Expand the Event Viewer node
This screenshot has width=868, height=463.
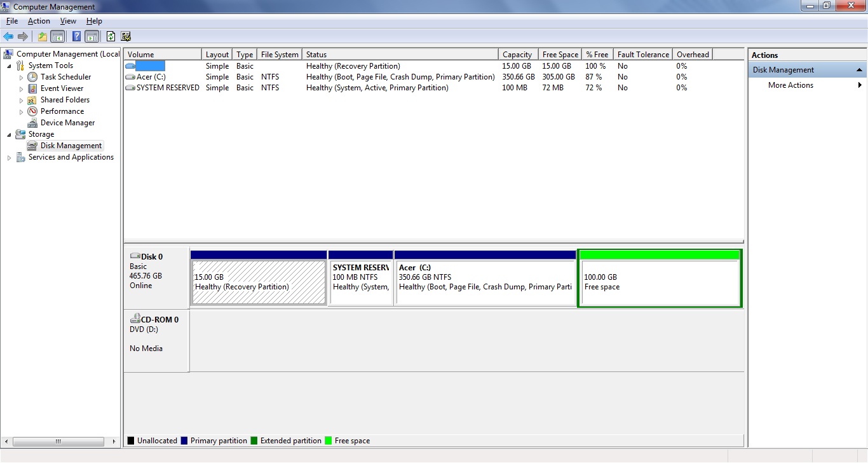(x=21, y=88)
